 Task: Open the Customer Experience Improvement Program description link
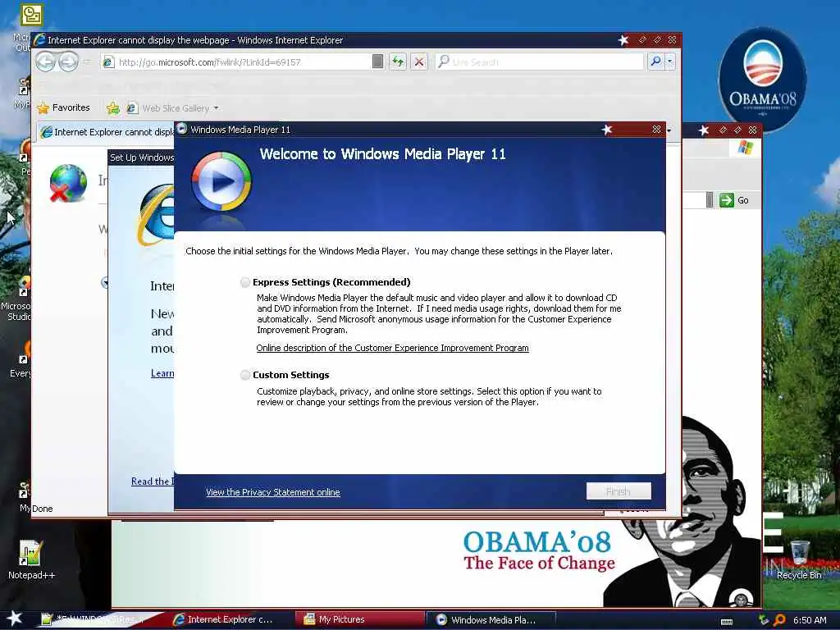point(392,348)
